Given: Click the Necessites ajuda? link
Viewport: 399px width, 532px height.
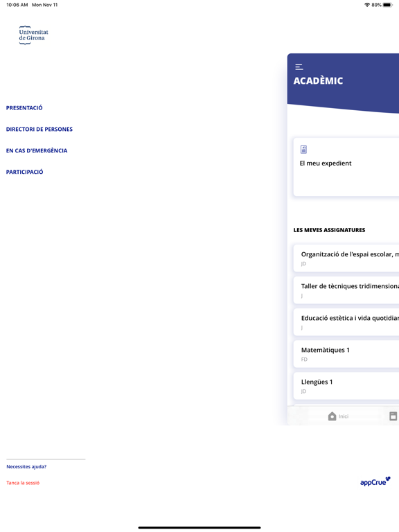Looking at the screenshot, I should click(26, 466).
